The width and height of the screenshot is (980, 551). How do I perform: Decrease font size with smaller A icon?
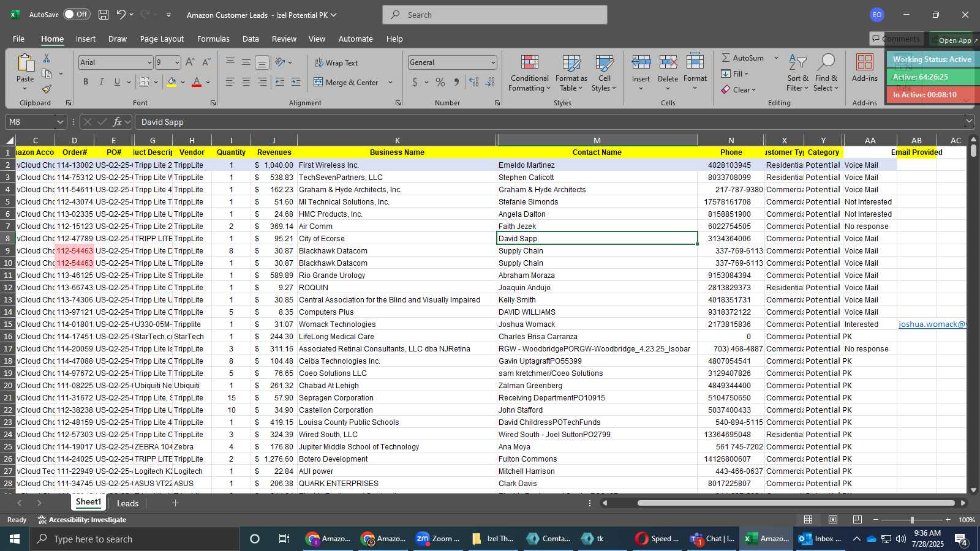click(206, 62)
